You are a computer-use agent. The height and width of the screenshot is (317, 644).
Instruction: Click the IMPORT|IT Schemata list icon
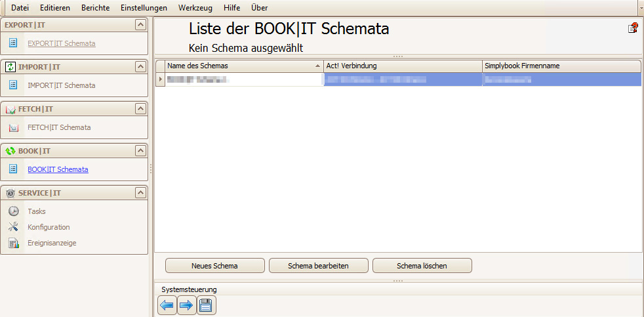[13, 85]
